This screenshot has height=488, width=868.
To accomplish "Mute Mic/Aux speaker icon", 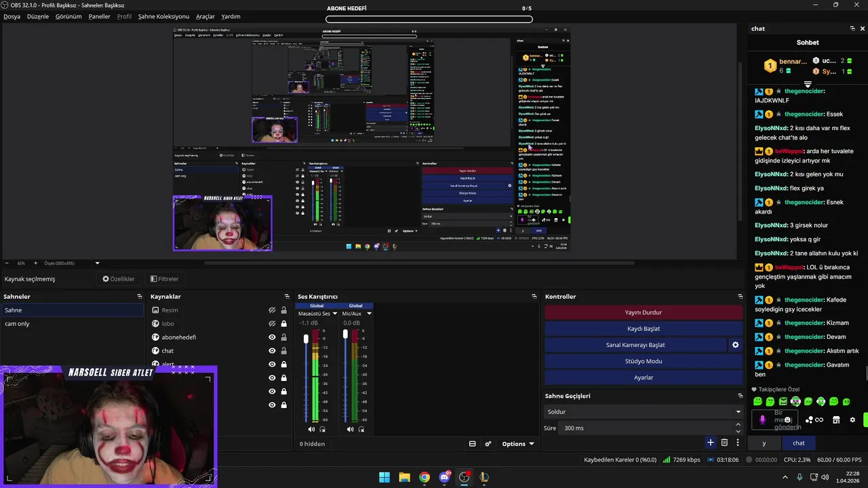I will click(x=350, y=429).
